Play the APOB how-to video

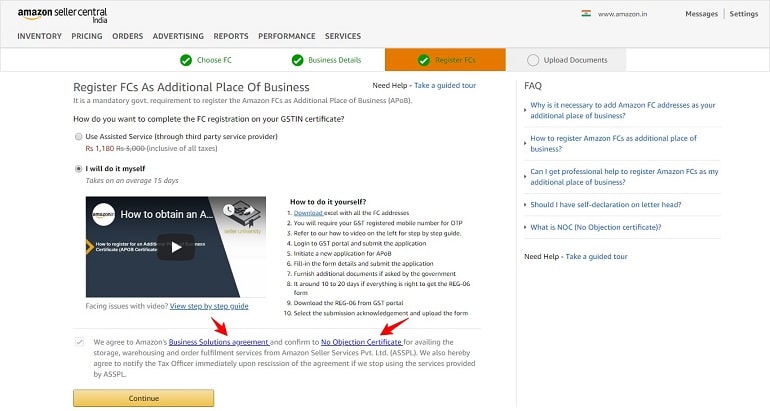pos(176,247)
